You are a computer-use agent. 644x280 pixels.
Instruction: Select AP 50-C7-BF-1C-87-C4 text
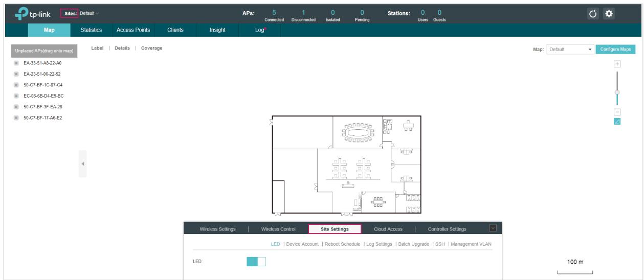point(42,85)
